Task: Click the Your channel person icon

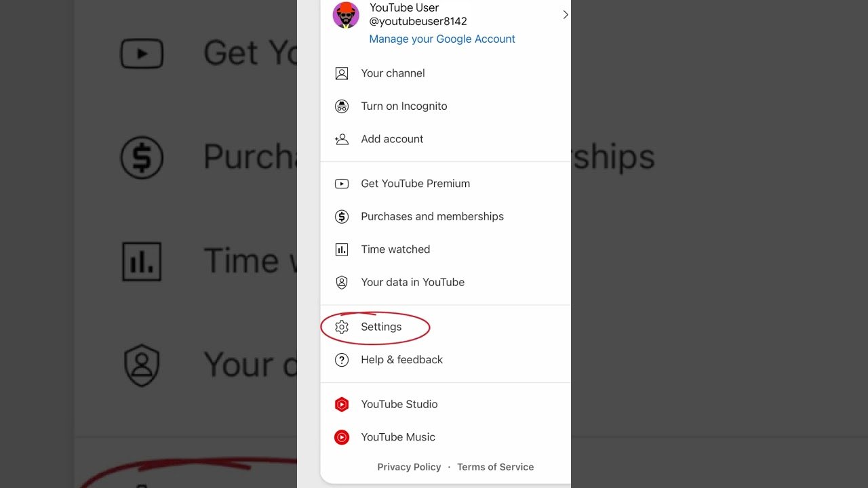Action: tap(342, 73)
